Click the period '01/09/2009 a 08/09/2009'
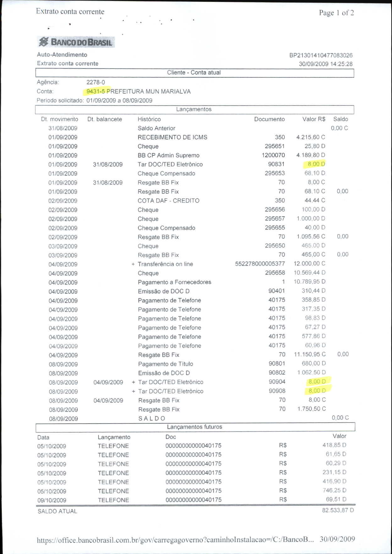The height and width of the screenshot is (554, 392). coord(119,101)
